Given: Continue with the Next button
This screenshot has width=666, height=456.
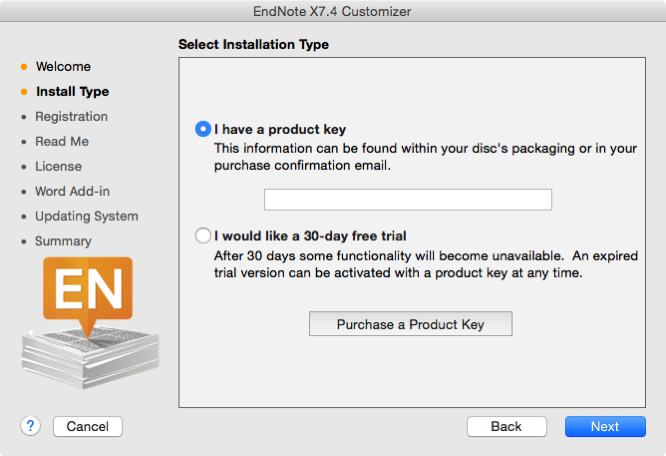Looking at the screenshot, I should [605, 426].
